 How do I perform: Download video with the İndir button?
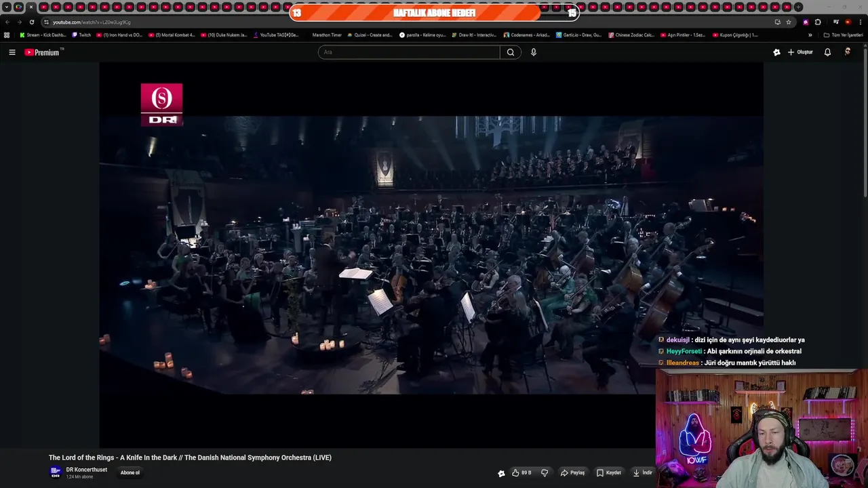[642, 473]
